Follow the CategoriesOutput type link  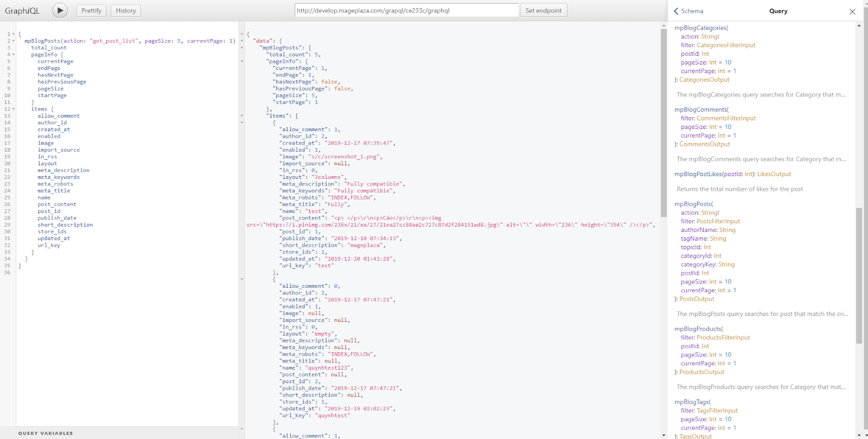click(x=704, y=80)
